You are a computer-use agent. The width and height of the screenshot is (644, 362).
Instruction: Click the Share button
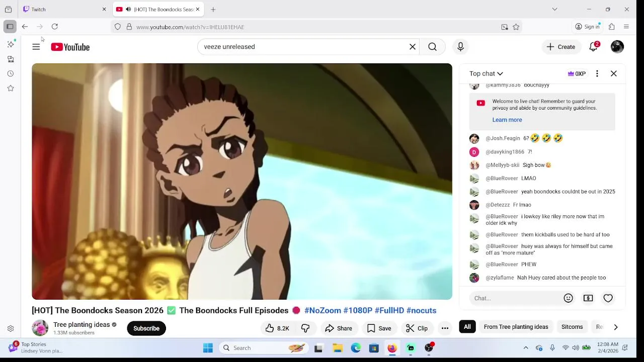[339, 328]
